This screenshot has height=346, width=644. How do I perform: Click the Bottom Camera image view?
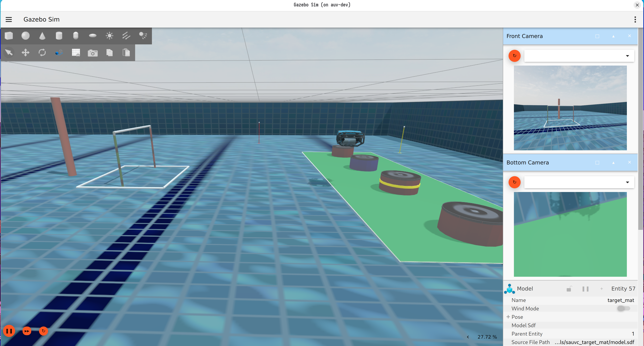570,234
